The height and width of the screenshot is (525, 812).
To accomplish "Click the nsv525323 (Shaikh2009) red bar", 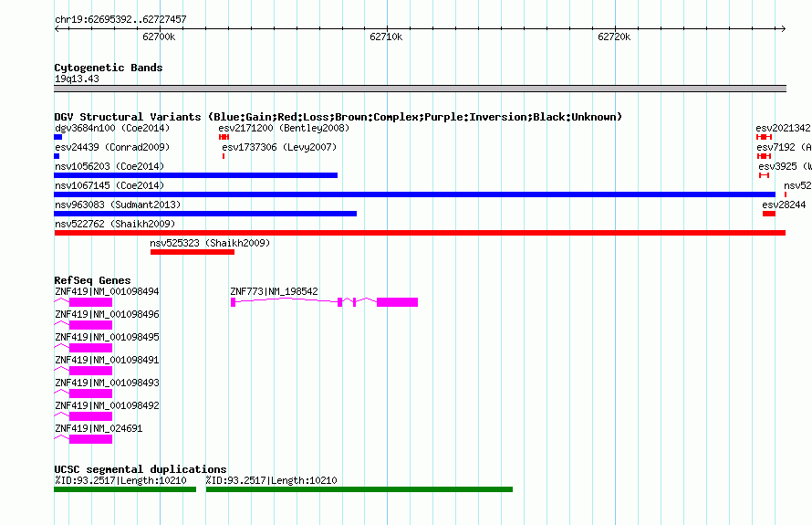I will click(193, 252).
